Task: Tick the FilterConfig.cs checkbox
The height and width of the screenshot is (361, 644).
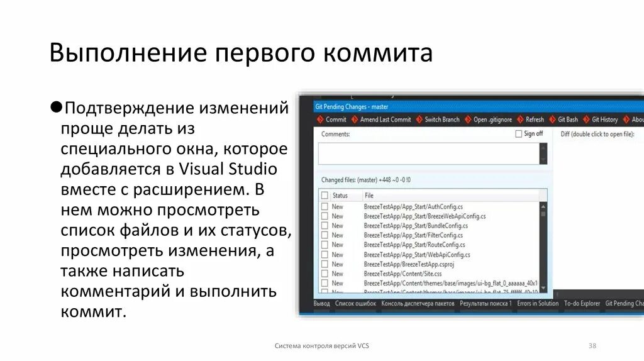Action: [x=325, y=235]
